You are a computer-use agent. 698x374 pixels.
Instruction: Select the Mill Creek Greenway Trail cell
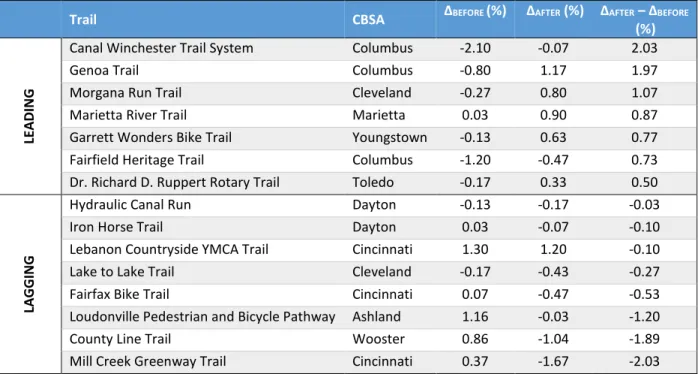[x=147, y=362]
